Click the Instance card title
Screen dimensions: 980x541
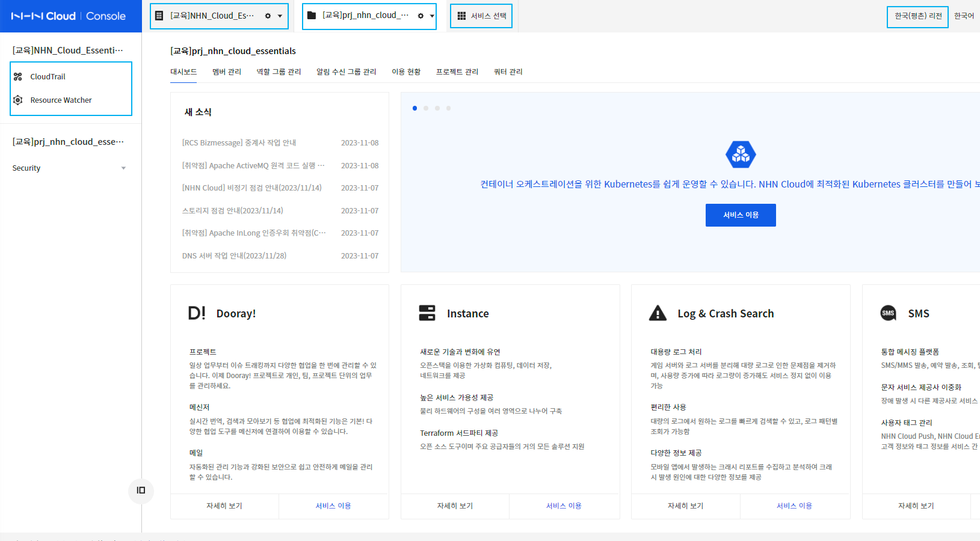pos(467,314)
